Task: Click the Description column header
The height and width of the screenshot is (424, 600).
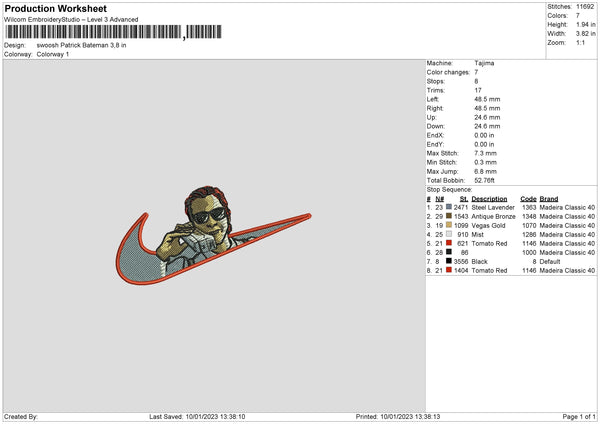Action: coord(489,199)
